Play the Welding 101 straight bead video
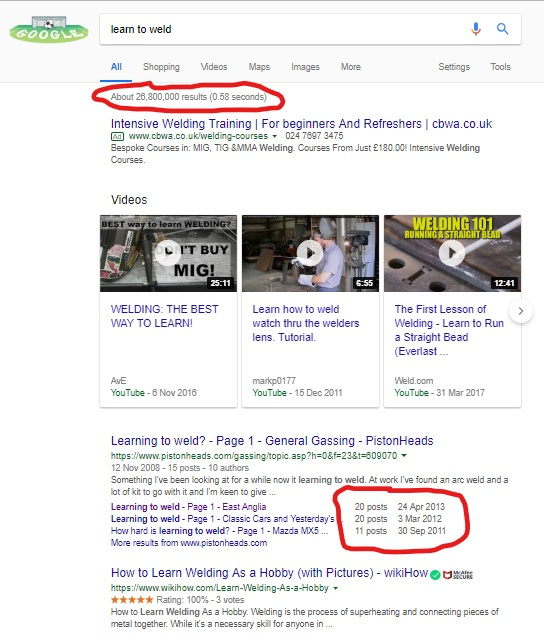 coord(452,253)
